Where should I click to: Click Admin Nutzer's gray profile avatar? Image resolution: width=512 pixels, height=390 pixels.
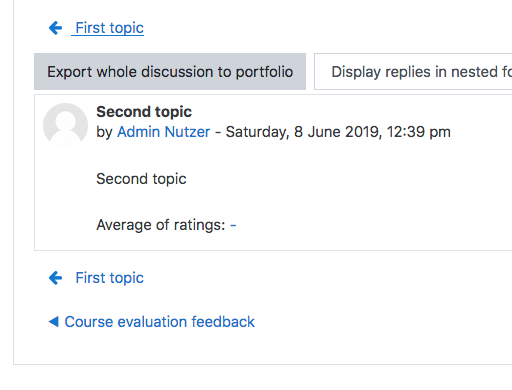tap(65, 125)
